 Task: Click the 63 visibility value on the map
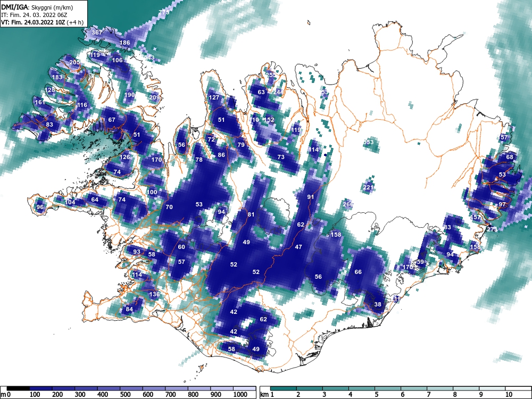[261, 92]
